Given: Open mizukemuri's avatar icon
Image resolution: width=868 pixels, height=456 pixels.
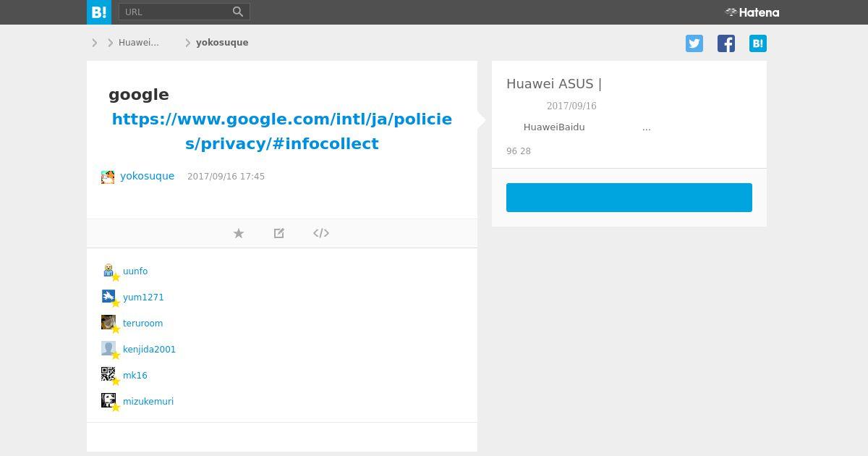Looking at the screenshot, I should (x=109, y=401).
